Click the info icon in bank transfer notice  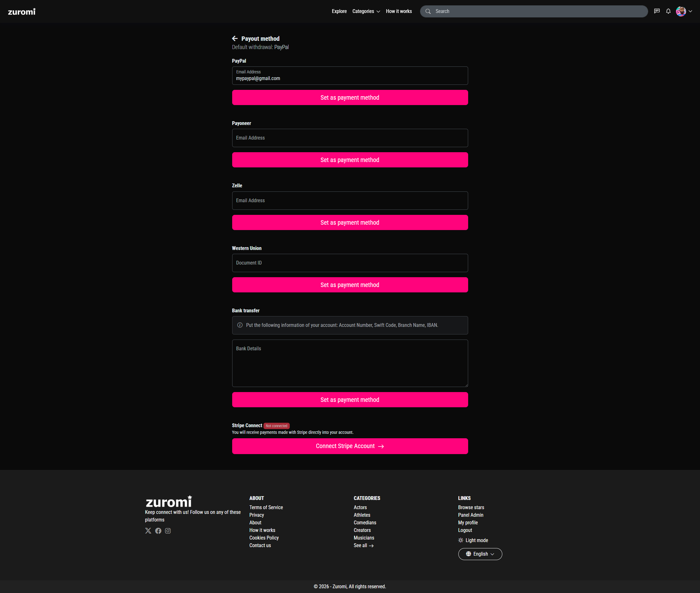tap(239, 325)
